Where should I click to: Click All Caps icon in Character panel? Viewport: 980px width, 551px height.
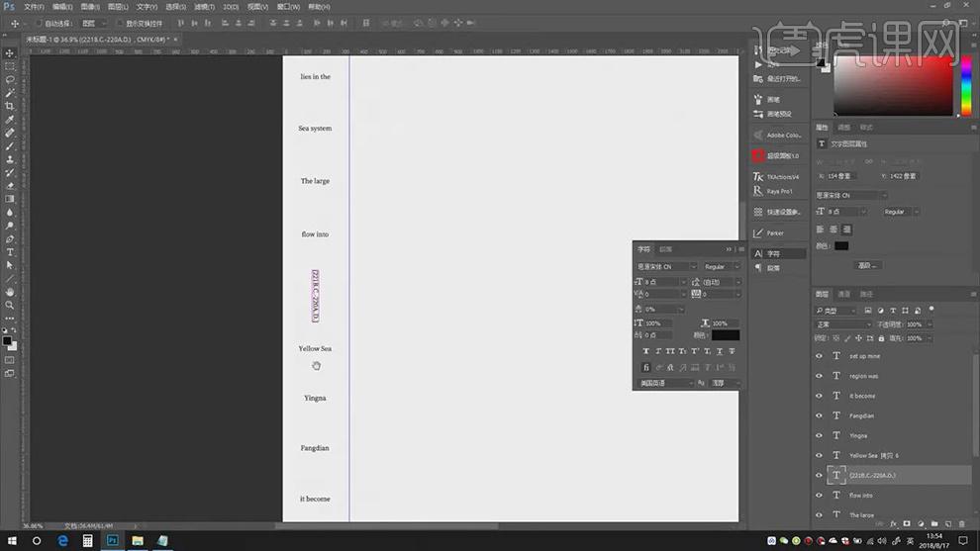(670, 351)
